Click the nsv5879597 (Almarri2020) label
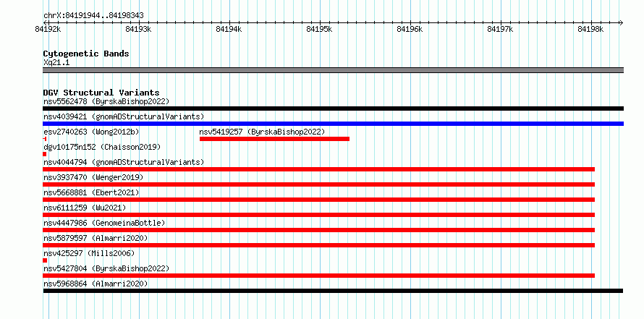Image resolution: width=644 pixels, height=319 pixels. click(x=96, y=238)
